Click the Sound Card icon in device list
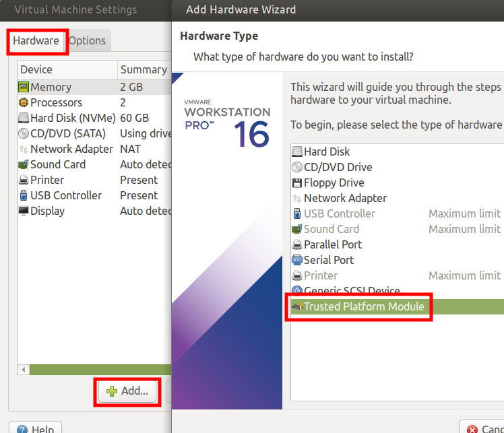 (24, 164)
